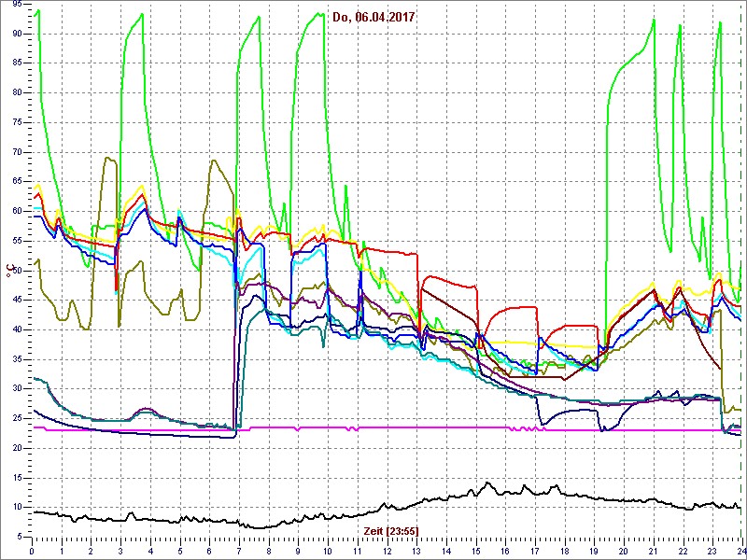Click the 75 mark on the temperature axis

point(18,122)
